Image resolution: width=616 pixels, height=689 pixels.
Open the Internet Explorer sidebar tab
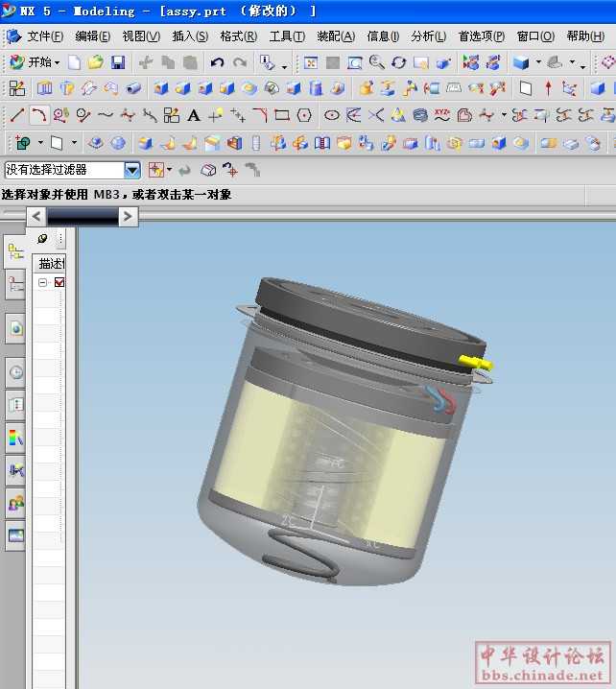tap(15, 327)
